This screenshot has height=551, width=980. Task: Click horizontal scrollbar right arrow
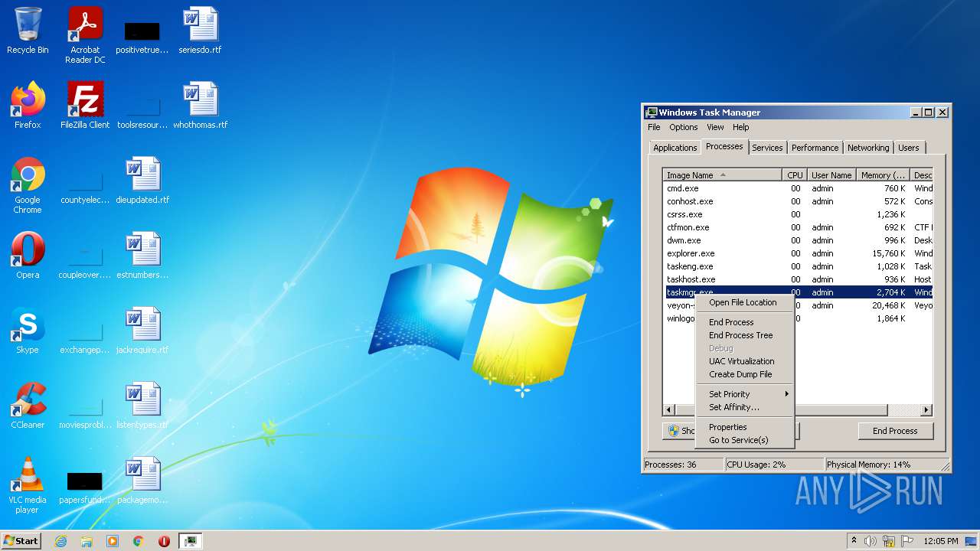pyautogui.click(x=926, y=410)
